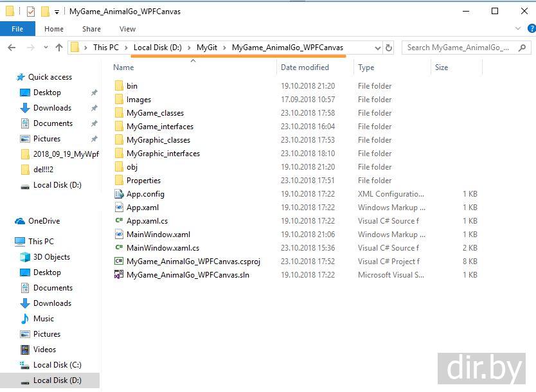Expand the ribbon with the chevron
536x392 pixels.
[x=518, y=29]
